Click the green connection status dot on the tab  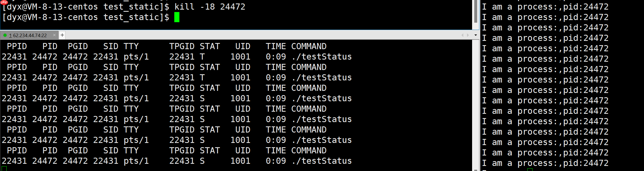click(x=6, y=35)
